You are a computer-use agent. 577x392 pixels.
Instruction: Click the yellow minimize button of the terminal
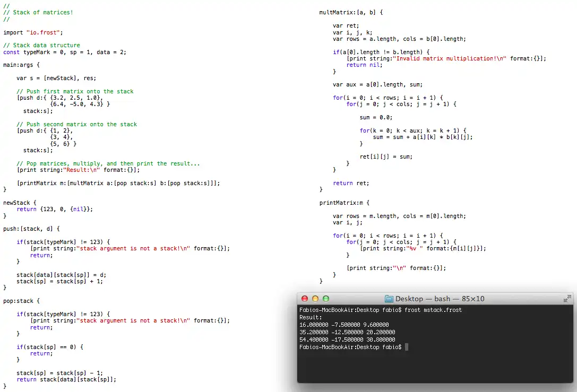tap(315, 299)
